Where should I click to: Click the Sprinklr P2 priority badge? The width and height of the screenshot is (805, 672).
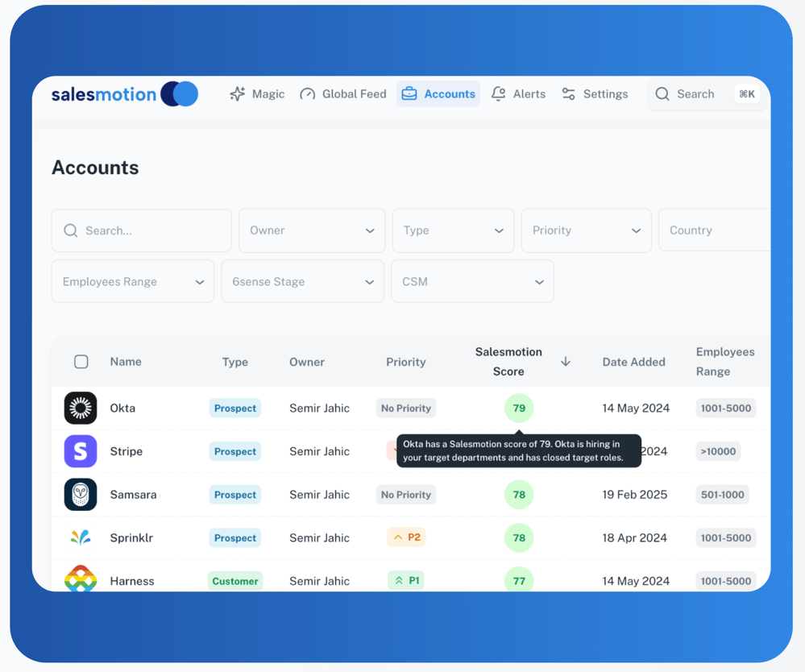tap(406, 537)
